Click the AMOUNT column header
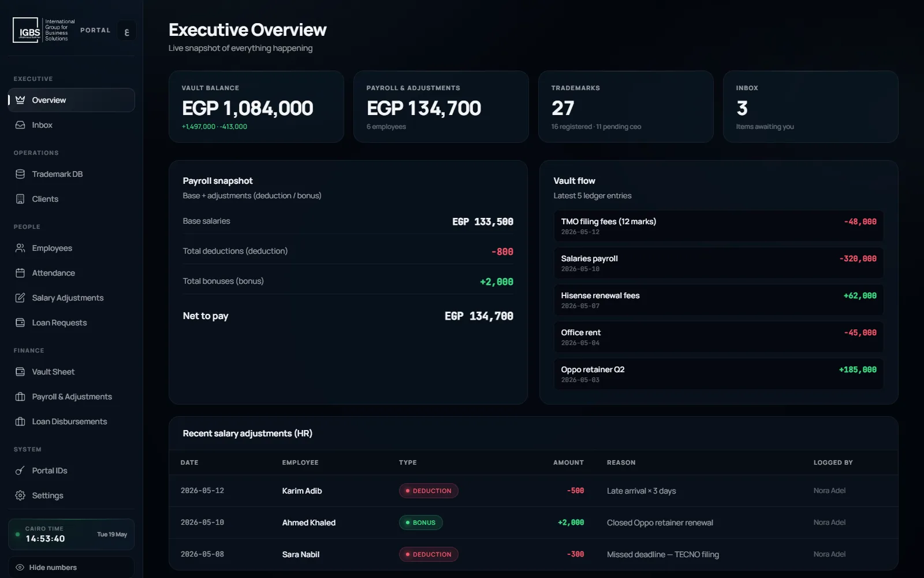The height and width of the screenshot is (578, 924). 568,462
